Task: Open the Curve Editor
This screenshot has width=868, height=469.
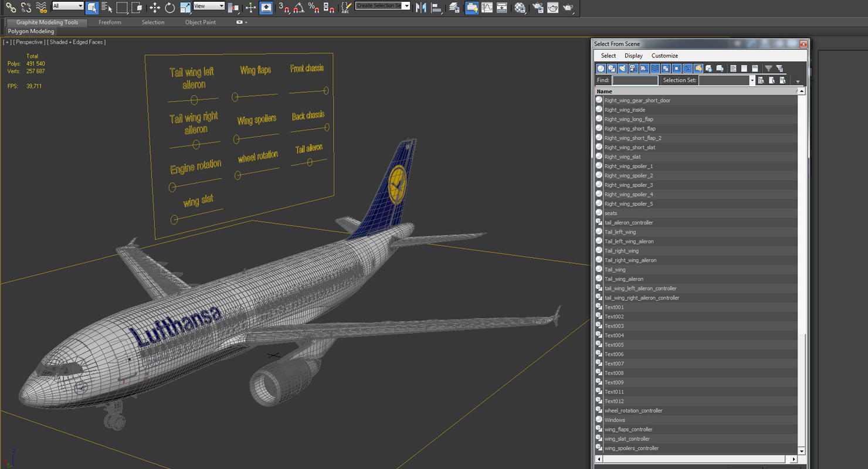Action: (x=487, y=8)
